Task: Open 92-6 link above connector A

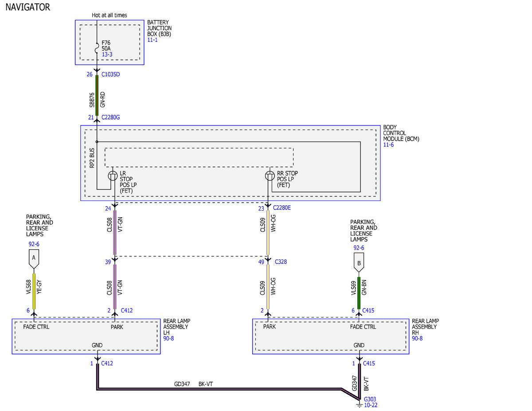Action: click(x=35, y=244)
